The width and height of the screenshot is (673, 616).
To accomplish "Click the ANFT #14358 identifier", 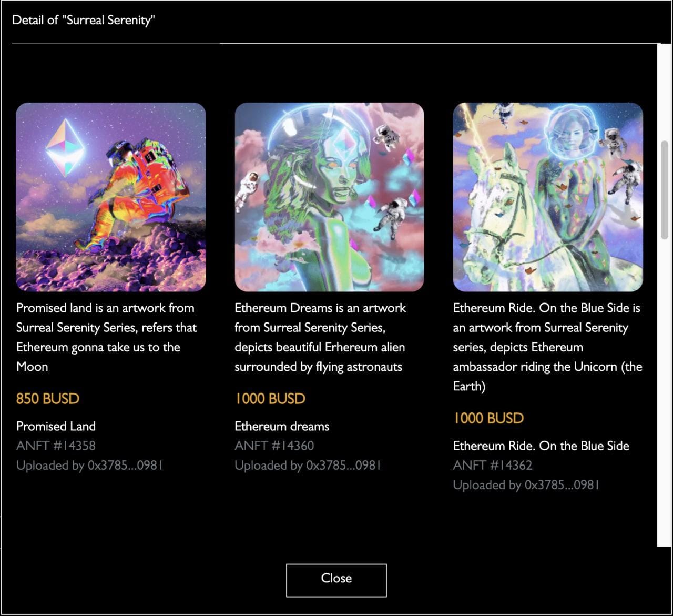I will click(56, 446).
